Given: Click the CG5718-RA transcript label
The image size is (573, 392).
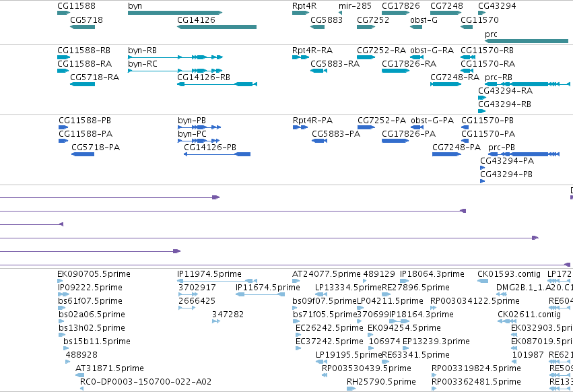Looking at the screenshot, I should click(x=94, y=77).
